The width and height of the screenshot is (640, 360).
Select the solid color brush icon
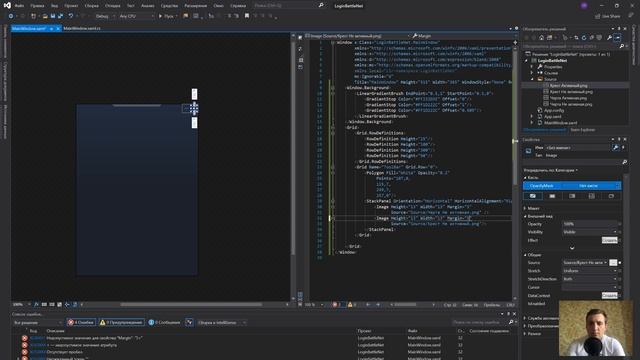coord(552,196)
